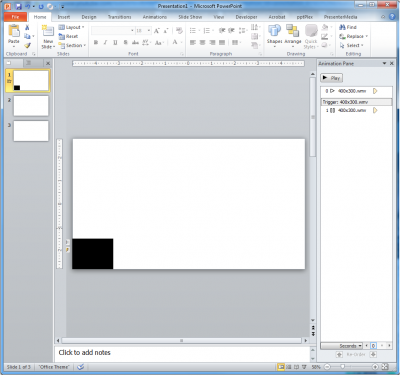Click the Paste icon in Clipboard group

(14, 32)
